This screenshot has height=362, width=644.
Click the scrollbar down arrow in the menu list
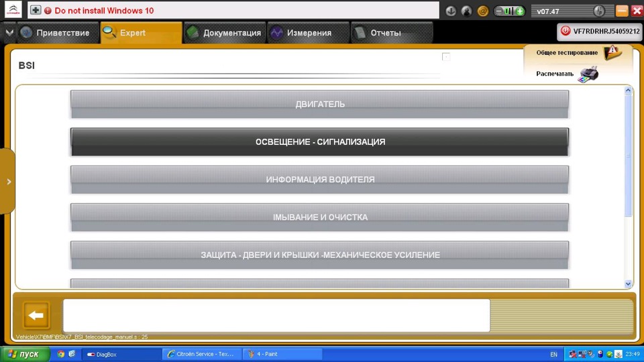(x=628, y=284)
